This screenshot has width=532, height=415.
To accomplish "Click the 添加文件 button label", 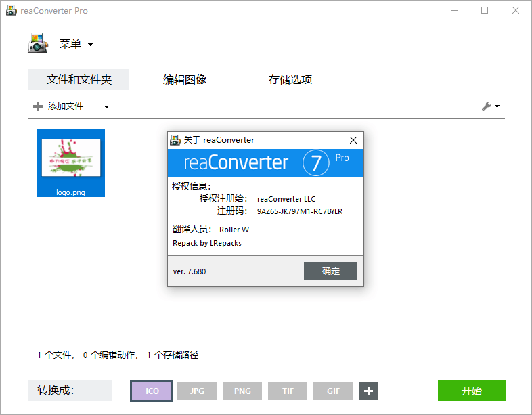I will pos(66,106).
